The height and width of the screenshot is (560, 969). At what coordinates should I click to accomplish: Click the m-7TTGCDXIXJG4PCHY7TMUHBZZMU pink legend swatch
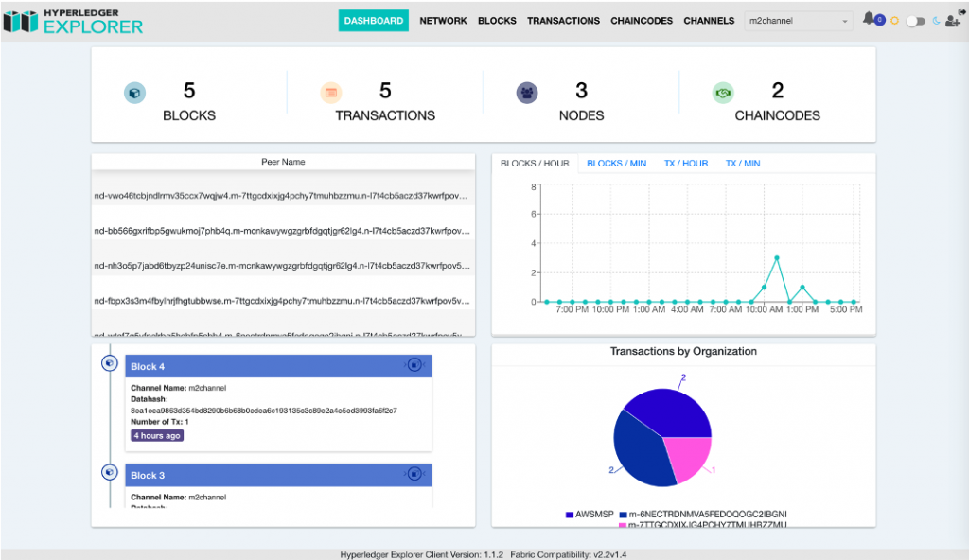(623, 525)
